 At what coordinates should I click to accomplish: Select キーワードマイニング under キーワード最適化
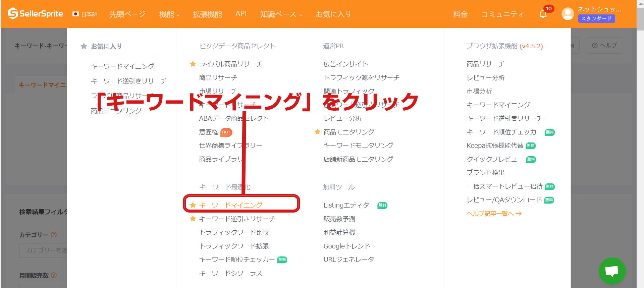(231, 205)
